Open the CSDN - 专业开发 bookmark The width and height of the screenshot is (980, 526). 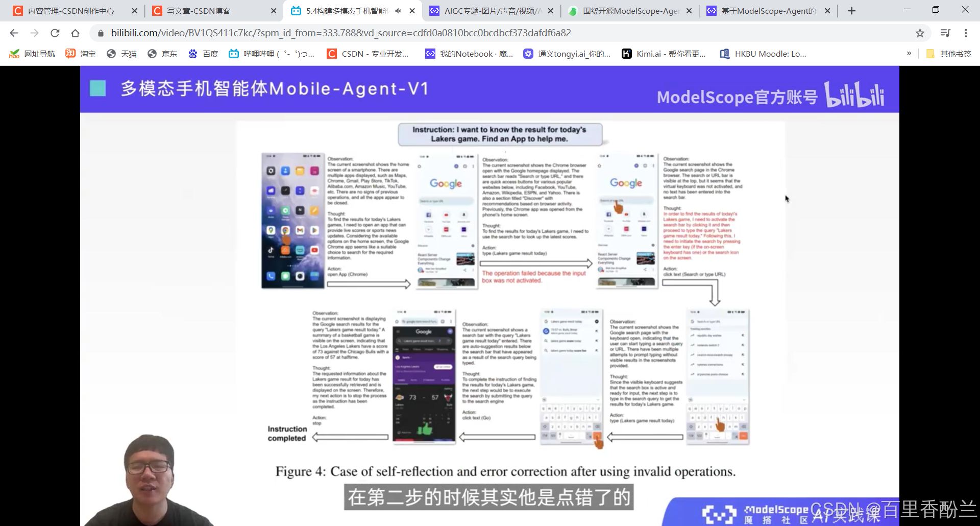click(368, 54)
